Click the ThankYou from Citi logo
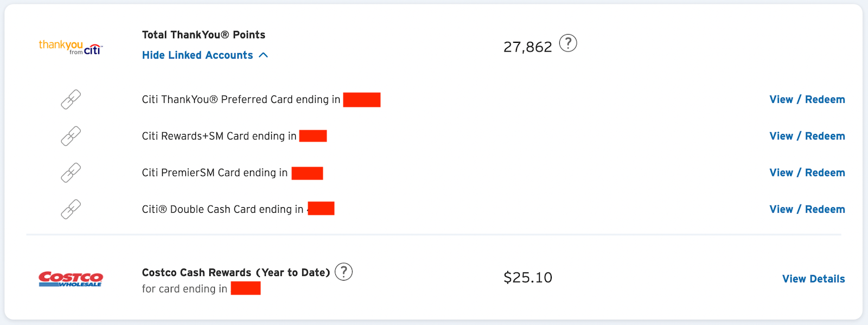868x325 pixels. click(71, 47)
